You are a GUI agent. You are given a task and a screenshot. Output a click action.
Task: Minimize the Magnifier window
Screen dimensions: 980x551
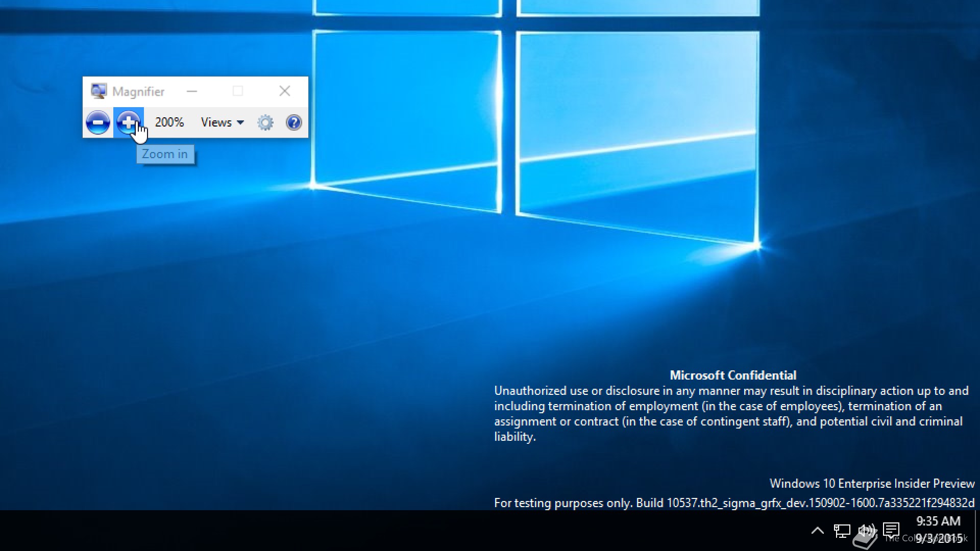pos(192,91)
